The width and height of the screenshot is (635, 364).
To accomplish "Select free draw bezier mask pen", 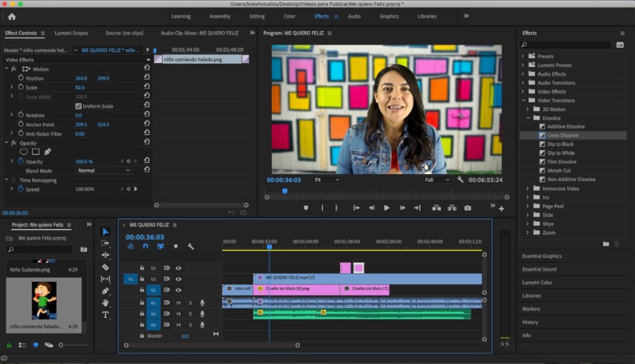I will point(47,152).
